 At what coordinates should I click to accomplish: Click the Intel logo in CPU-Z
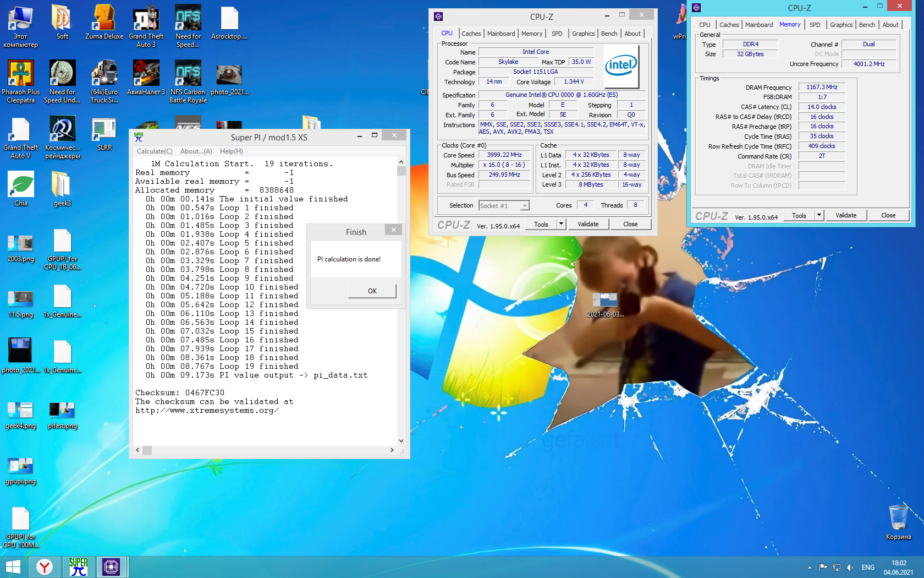(621, 66)
